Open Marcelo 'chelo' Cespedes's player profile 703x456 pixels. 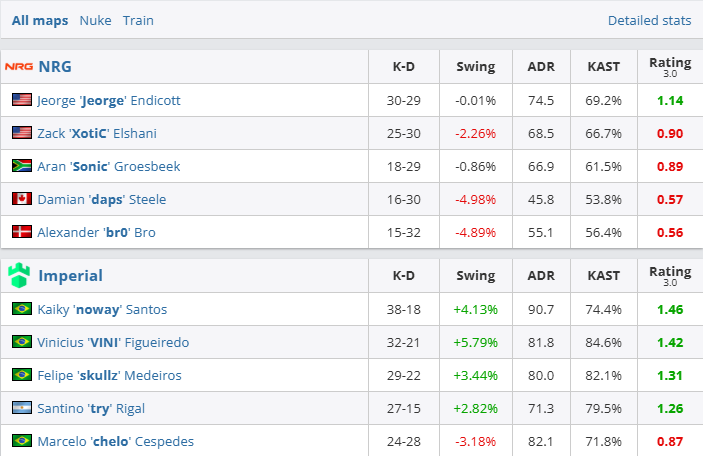point(115,441)
